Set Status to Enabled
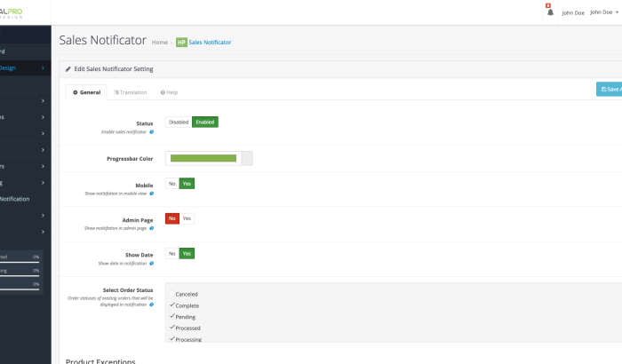622x364 pixels. 205,123
